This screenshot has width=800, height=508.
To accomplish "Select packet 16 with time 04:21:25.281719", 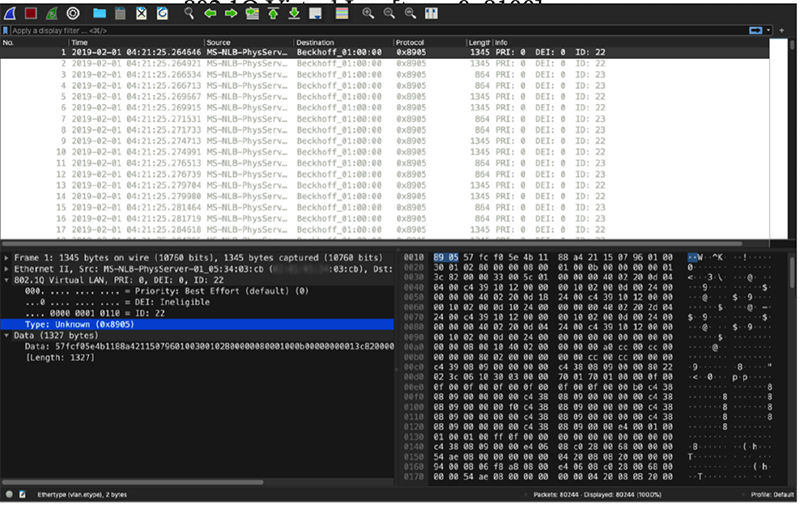I will 385,219.
